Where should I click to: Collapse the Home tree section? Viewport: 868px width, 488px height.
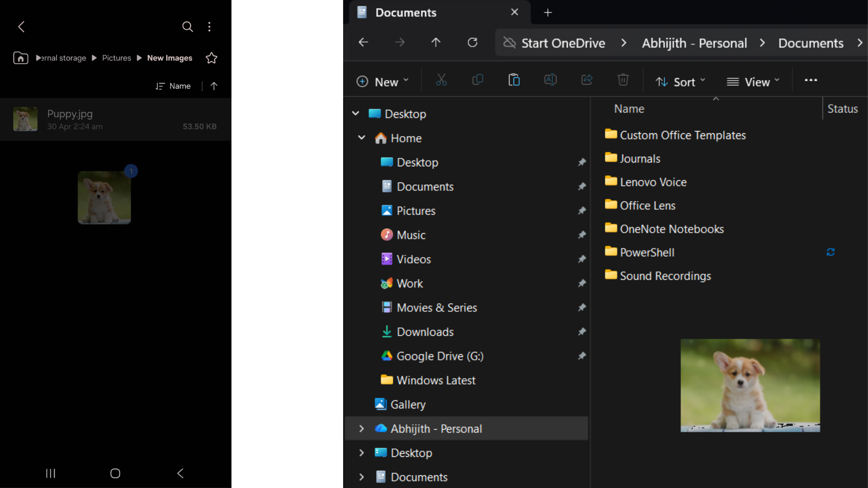point(361,138)
